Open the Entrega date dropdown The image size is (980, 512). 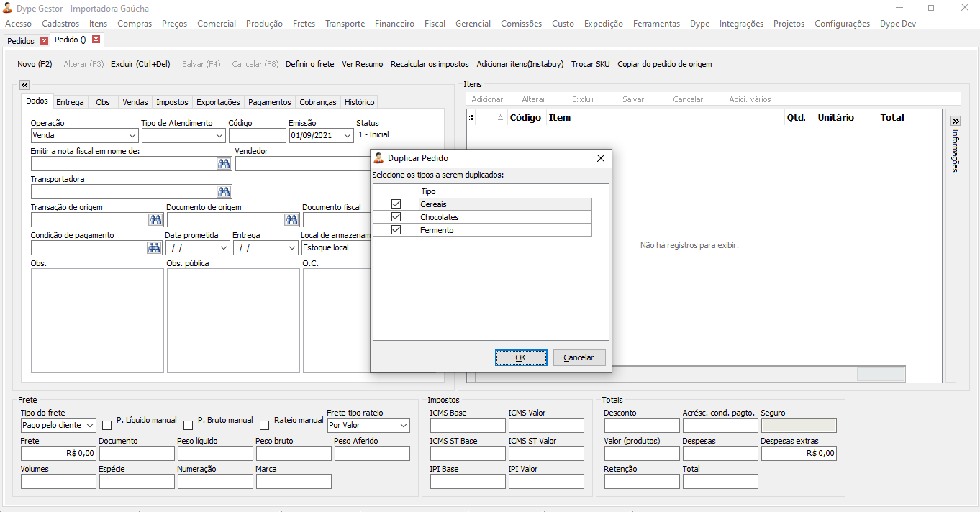tap(291, 248)
